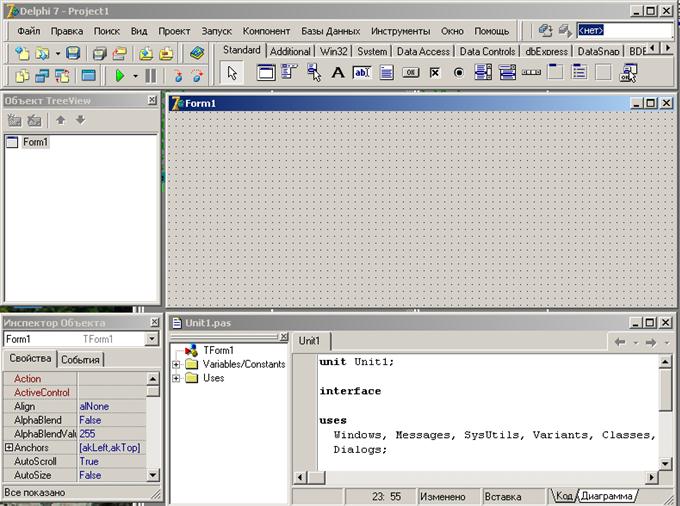Select the arrow pointer palette tool
This screenshot has width=680, height=506.
232,73
